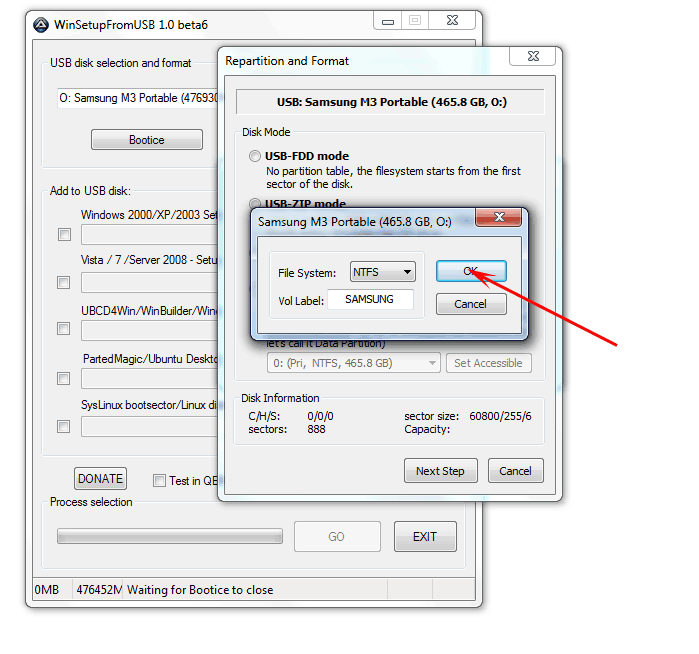
Task: Click the EXIT button
Action: pyautogui.click(x=425, y=536)
